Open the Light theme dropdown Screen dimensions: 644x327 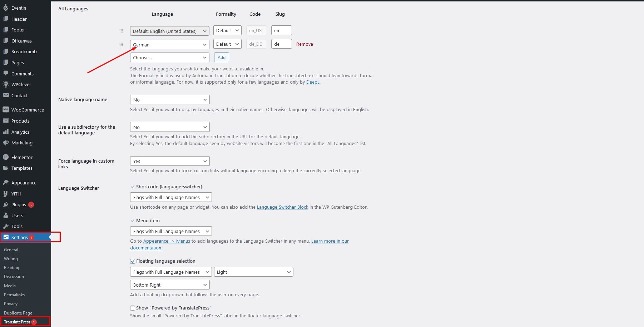[254, 272]
